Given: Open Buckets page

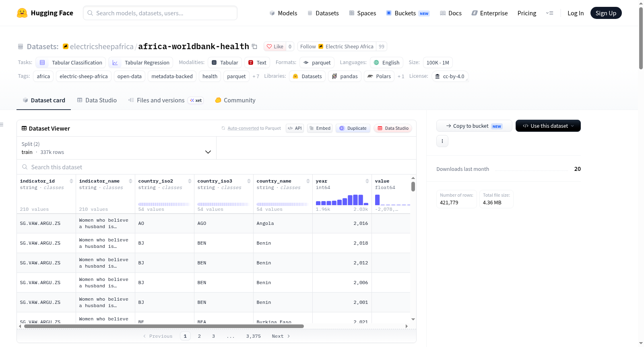Looking at the screenshot, I should pos(408,13).
